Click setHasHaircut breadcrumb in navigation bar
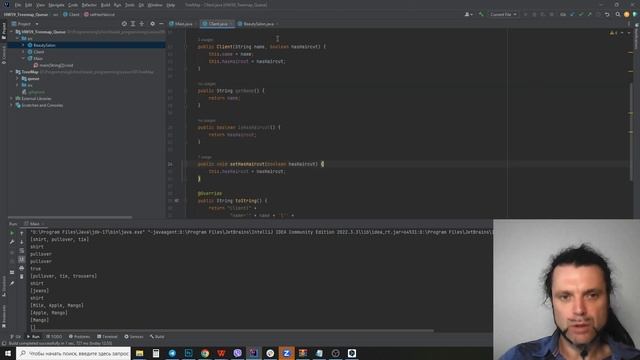This screenshot has height=360, width=640. (x=99, y=14)
